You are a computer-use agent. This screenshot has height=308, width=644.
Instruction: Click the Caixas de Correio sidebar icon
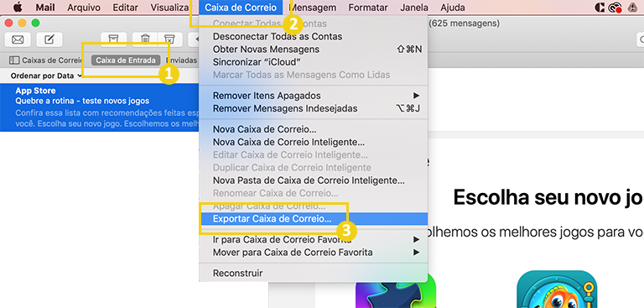14,60
